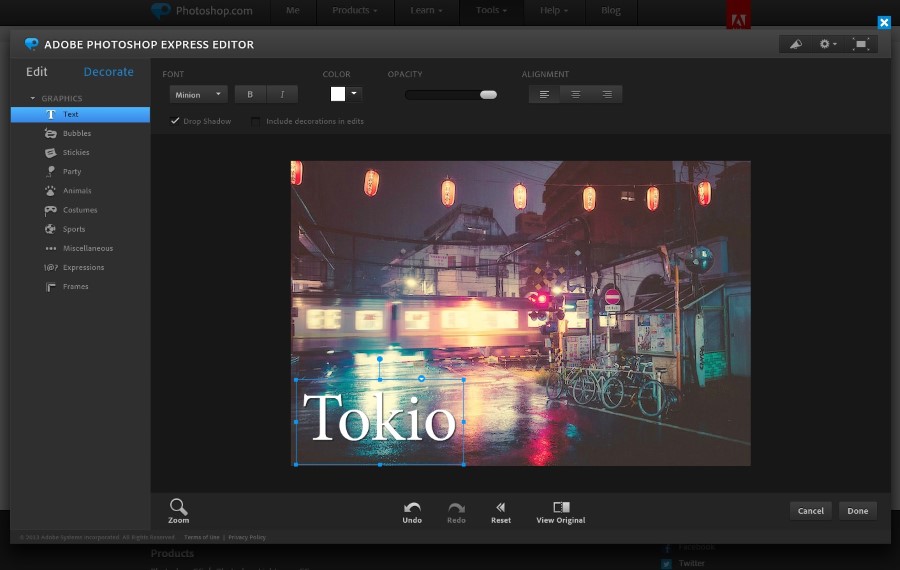The height and width of the screenshot is (570, 900).
Task: Enable Include decorations in edits
Action: coord(256,121)
